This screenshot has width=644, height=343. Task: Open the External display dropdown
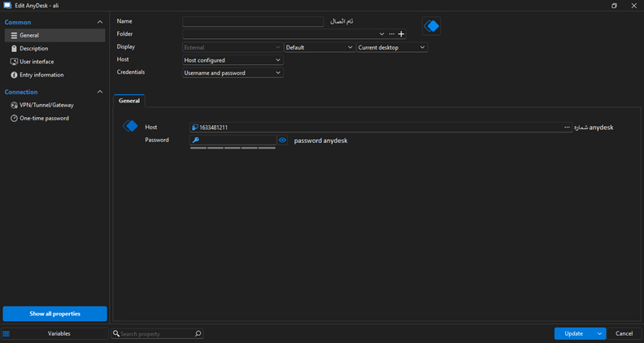coord(233,47)
